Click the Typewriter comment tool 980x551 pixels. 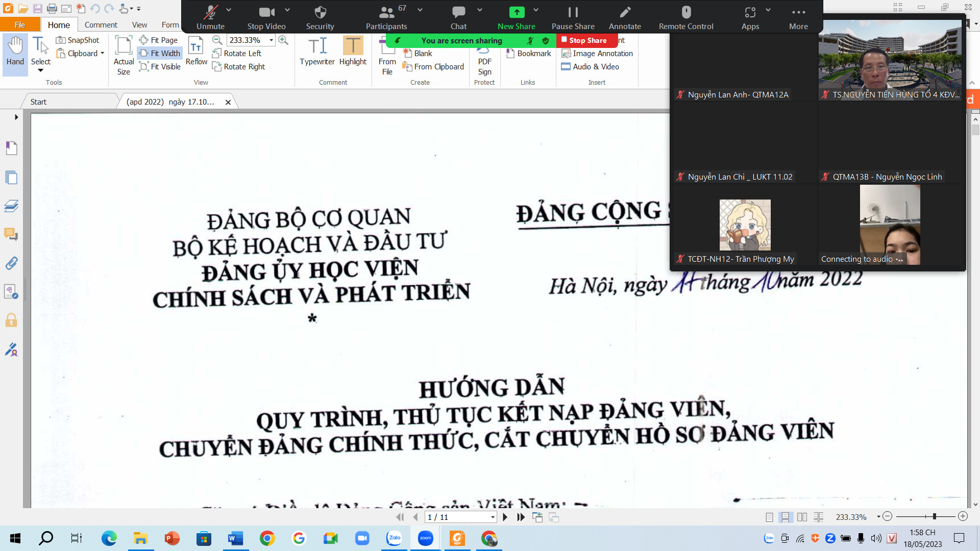coord(317,51)
